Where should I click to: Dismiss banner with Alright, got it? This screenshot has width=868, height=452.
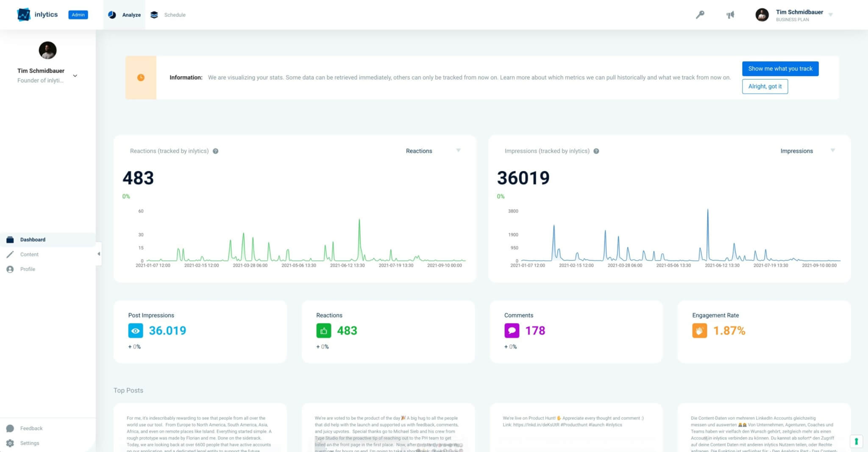click(x=765, y=86)
